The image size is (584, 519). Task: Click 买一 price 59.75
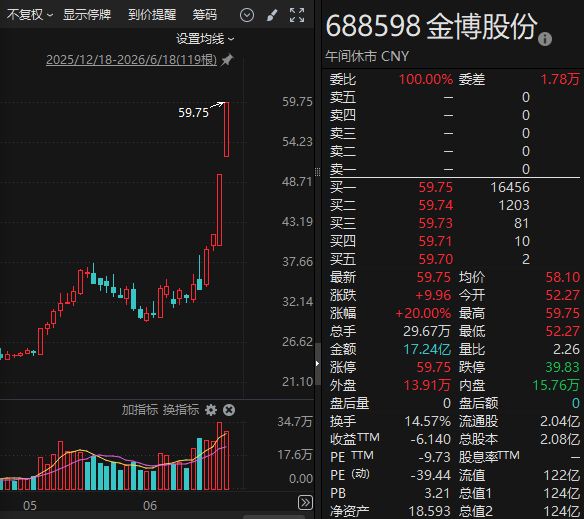click(x=435, y=187)
